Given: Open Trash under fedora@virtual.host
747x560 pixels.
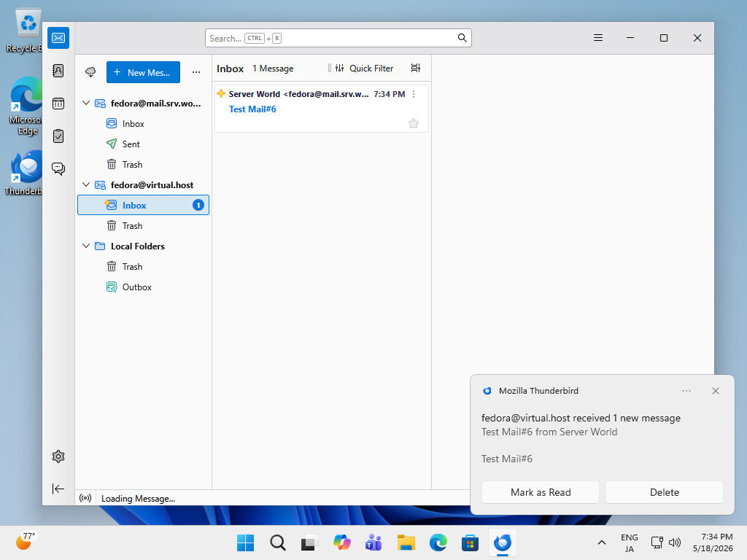Looking at the screenshot, I should pyautogui.click(x=144, y=226).
